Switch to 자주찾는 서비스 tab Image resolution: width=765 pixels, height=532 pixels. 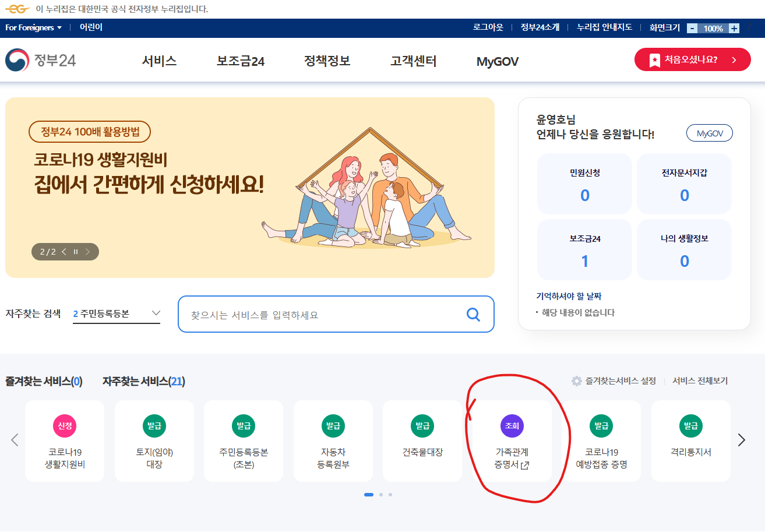144,382
